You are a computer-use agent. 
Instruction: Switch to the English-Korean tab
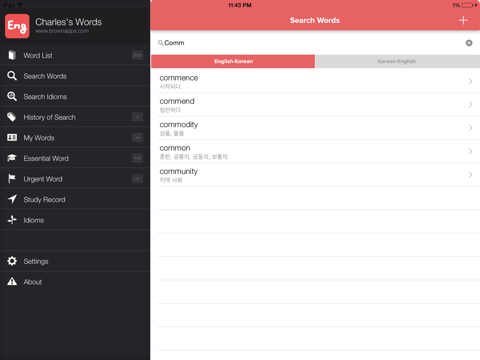coord(233,61)
